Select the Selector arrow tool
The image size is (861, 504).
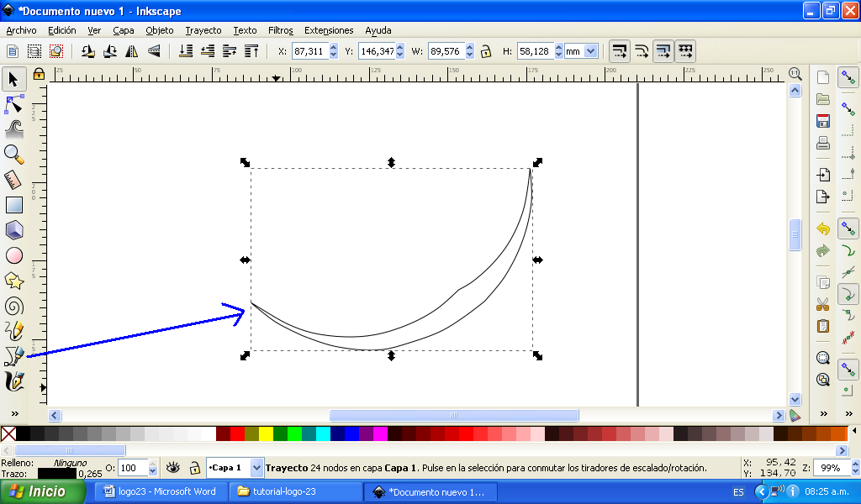click(x=13, y=80)
